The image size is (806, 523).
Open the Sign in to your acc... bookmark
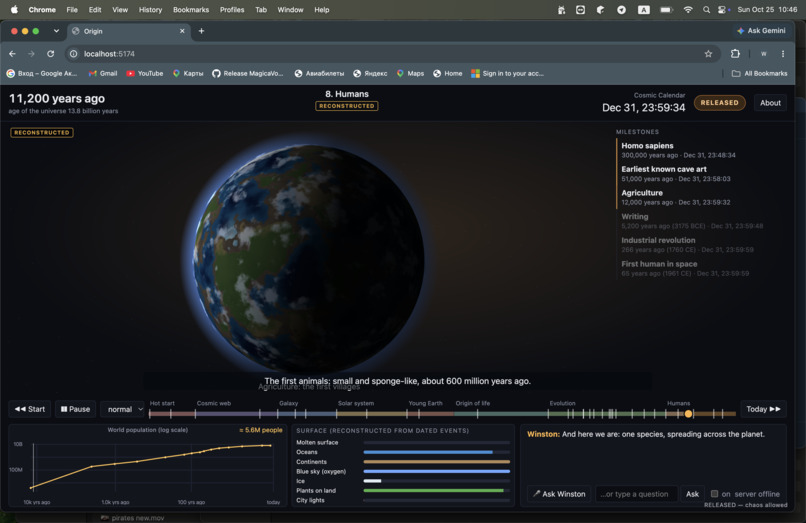[x=507, y=74]
